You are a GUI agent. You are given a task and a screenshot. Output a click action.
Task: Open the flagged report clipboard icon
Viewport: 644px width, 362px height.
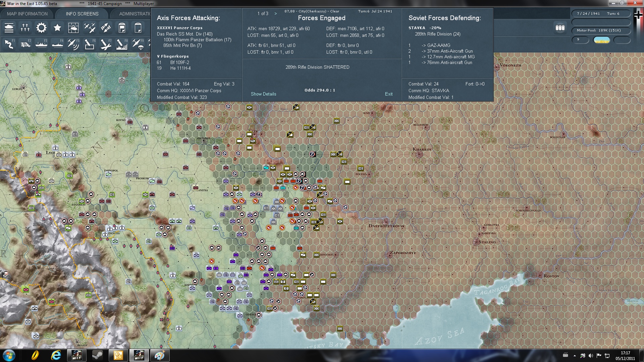tap(122, 28)
